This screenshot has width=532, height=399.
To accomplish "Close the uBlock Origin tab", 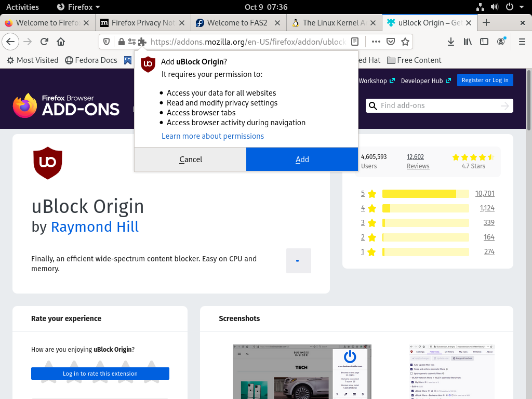I will [x=469, y=23].
